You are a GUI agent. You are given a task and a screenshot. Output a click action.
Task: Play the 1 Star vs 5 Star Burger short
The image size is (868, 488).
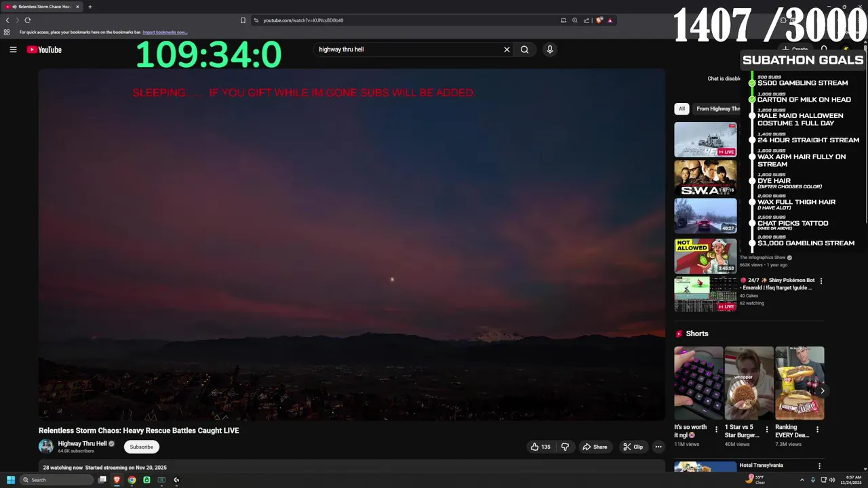pos(749,383)
